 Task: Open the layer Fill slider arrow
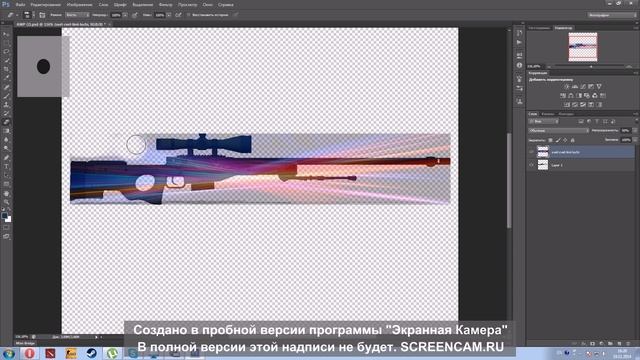coord(635,140)
